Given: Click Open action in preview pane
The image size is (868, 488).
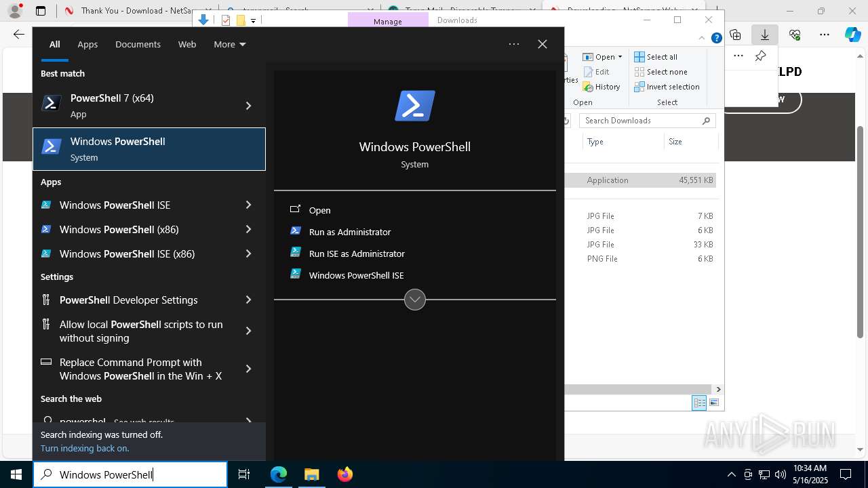Looking at the screenshot, I should (319, 210).
